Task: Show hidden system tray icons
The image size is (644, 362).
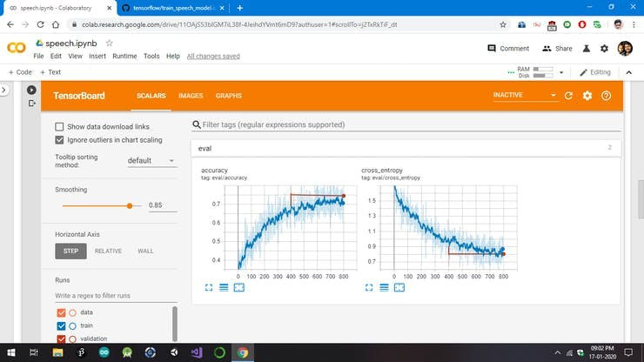Action: click(x=557, y=352)
